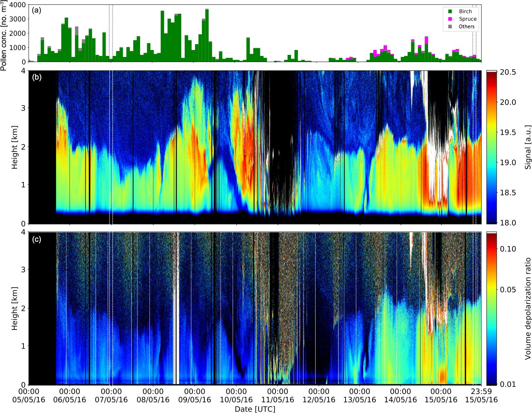Click the Volume depolarization ratio colorbar title
This screenshot has height=413, width=532.
pyautogui.click(x=528, y=308)
